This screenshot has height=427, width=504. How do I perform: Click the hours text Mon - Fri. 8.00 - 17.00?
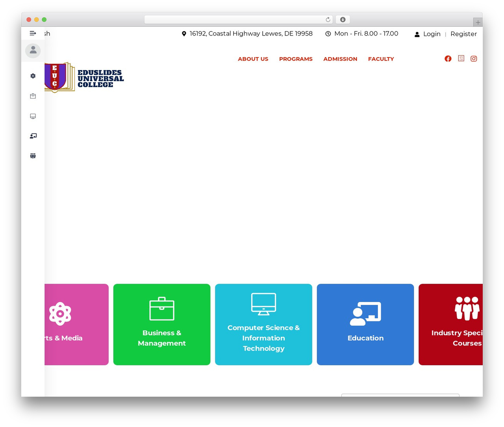(x=366, y=33)
